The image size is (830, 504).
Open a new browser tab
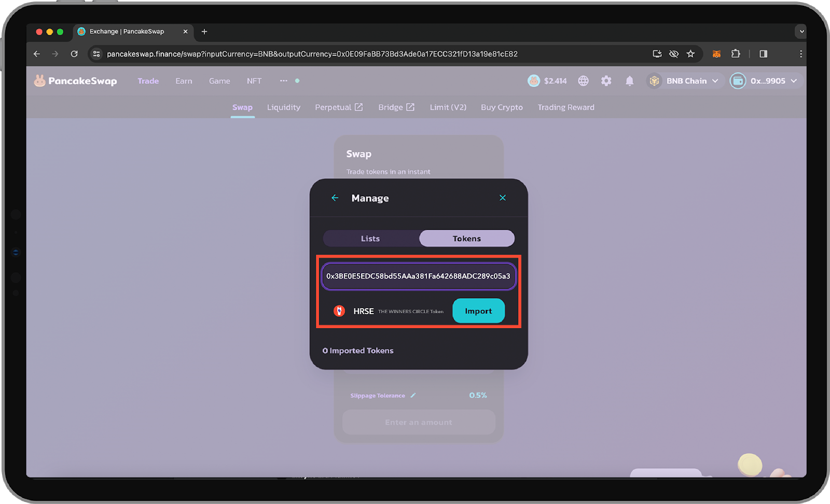pos(204,32)
